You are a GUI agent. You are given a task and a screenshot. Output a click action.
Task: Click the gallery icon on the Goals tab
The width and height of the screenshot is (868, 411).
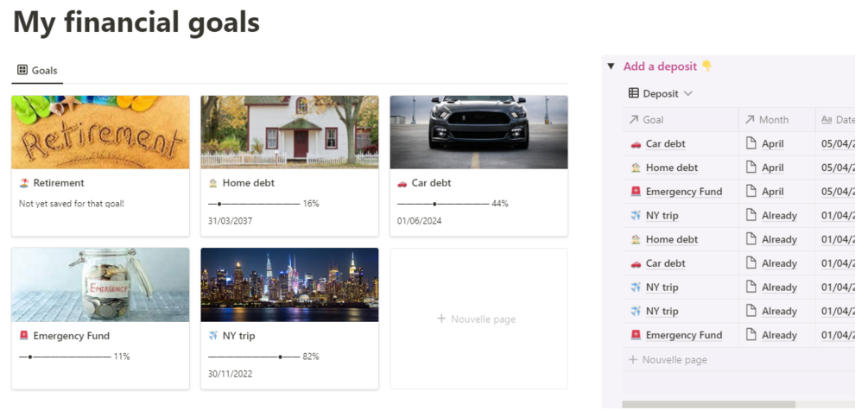click(x=23, y=70)
